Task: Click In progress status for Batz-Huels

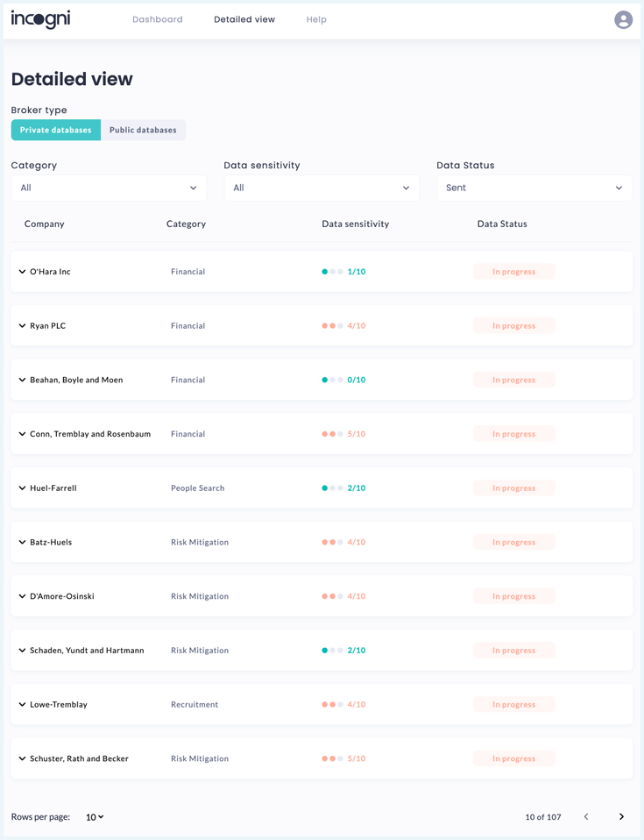Action: [x=514, y=542]
